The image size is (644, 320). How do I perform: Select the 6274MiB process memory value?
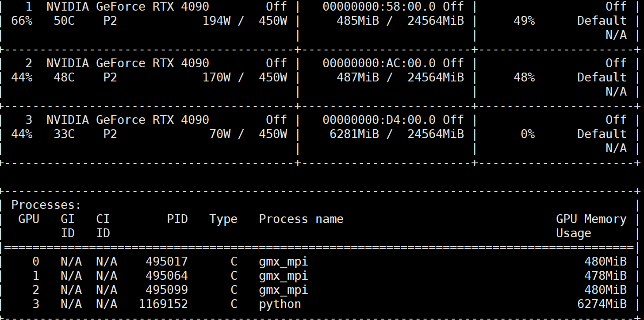pos(602,304)
